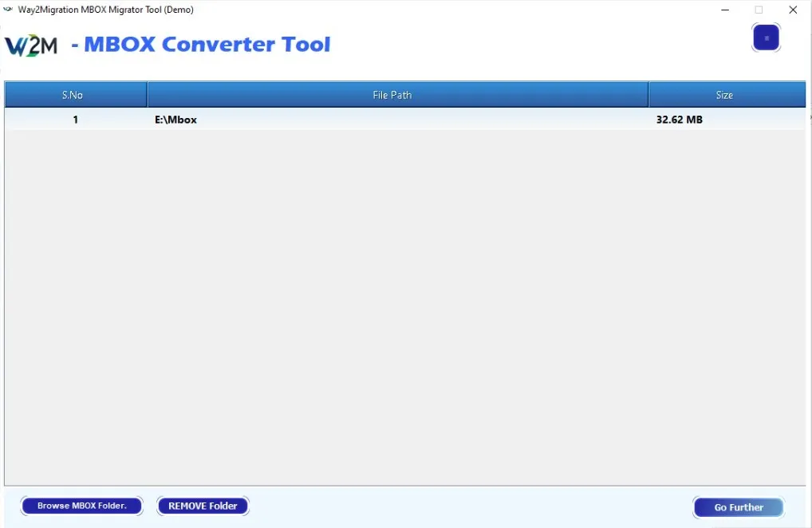The height and width of the screenshot is (528, 812).
Task: Click the app icon in title bar
Action: 9,10
